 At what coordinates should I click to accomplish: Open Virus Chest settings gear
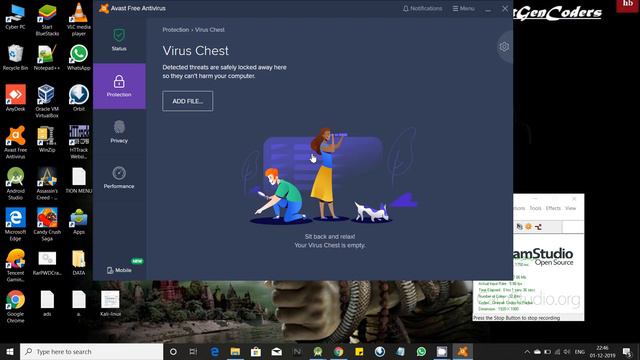[504, 47]
